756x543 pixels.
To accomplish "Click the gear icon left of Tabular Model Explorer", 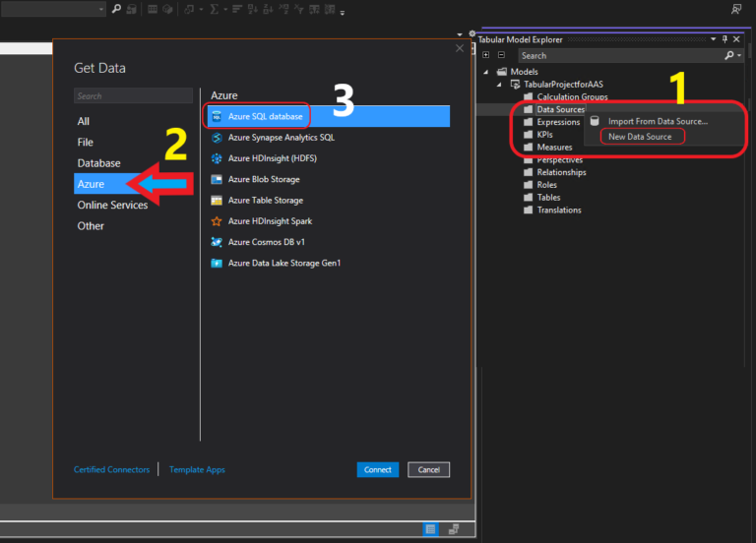I will pyautogui.click(x=472, y=33).
